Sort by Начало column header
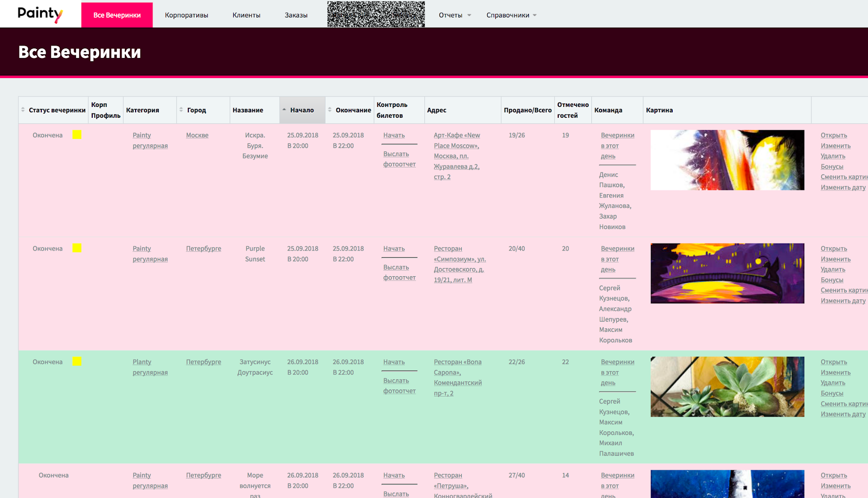This screenshot has height=498, width=868. coord(302,110)
